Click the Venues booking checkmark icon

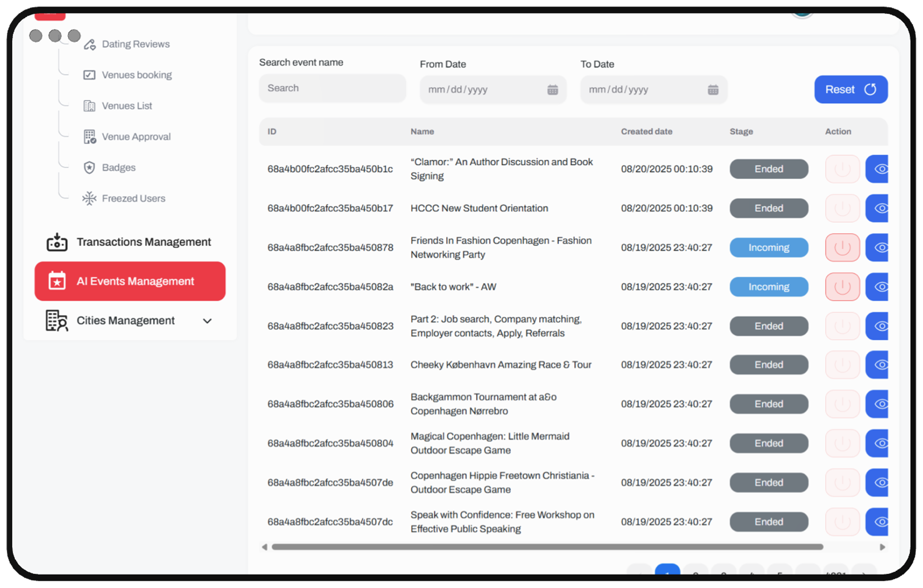(x=89, y=75)
